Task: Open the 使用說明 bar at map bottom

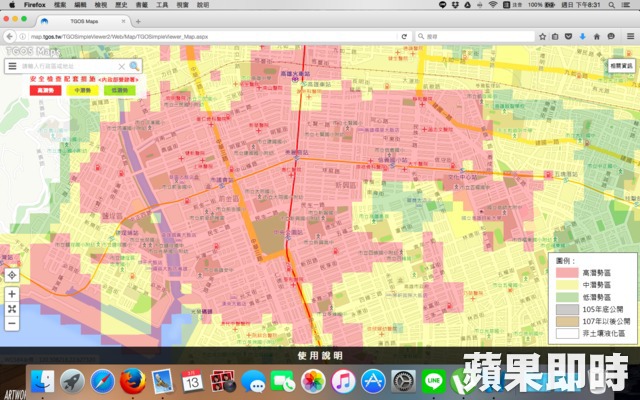Action: [x=320, y=356]
